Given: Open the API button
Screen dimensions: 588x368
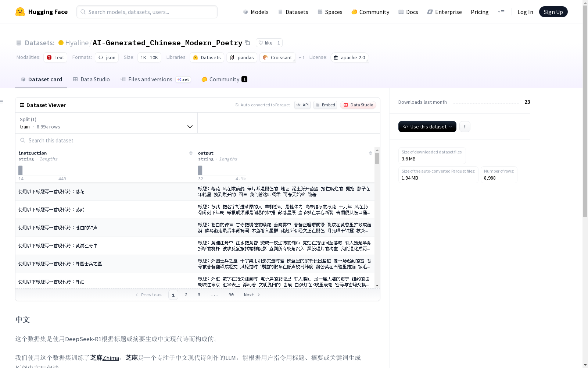Looking at the screenshot, I should click(302, 105).
